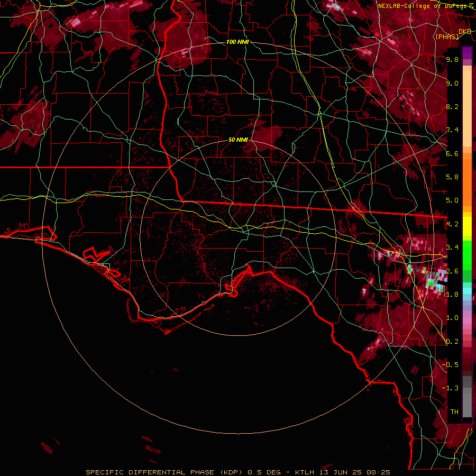Click the TH threshold label on the scale
476x476 pixels.
[x=454, y=412]
